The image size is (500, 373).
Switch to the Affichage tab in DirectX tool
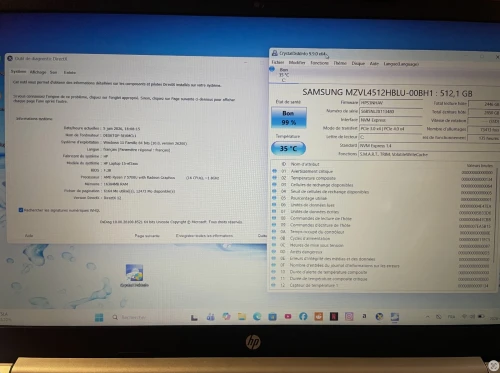38,72
